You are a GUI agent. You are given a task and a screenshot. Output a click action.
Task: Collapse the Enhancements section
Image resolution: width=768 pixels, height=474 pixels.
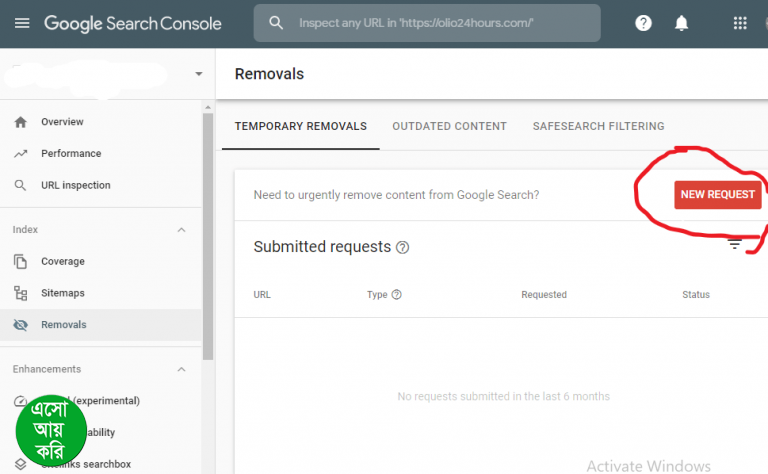pos(181,369)
